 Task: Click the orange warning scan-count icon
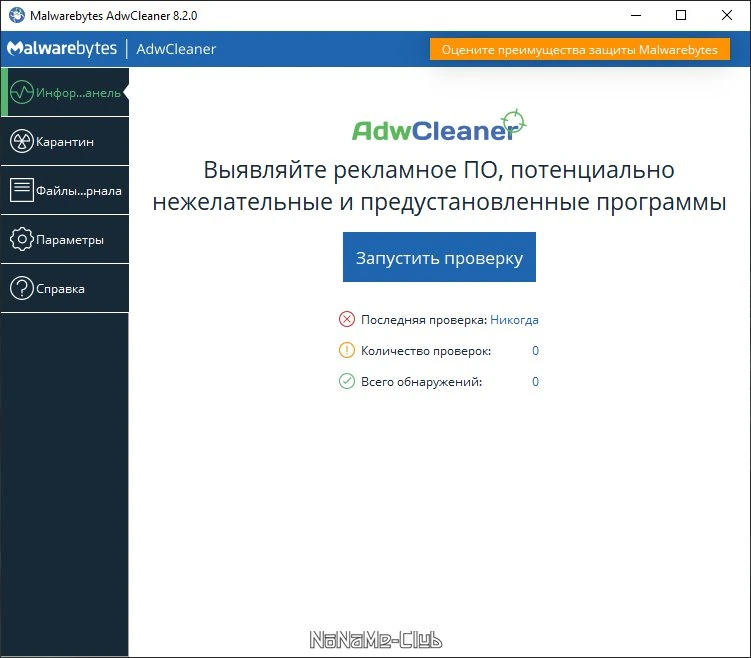(x=347, y=350)
